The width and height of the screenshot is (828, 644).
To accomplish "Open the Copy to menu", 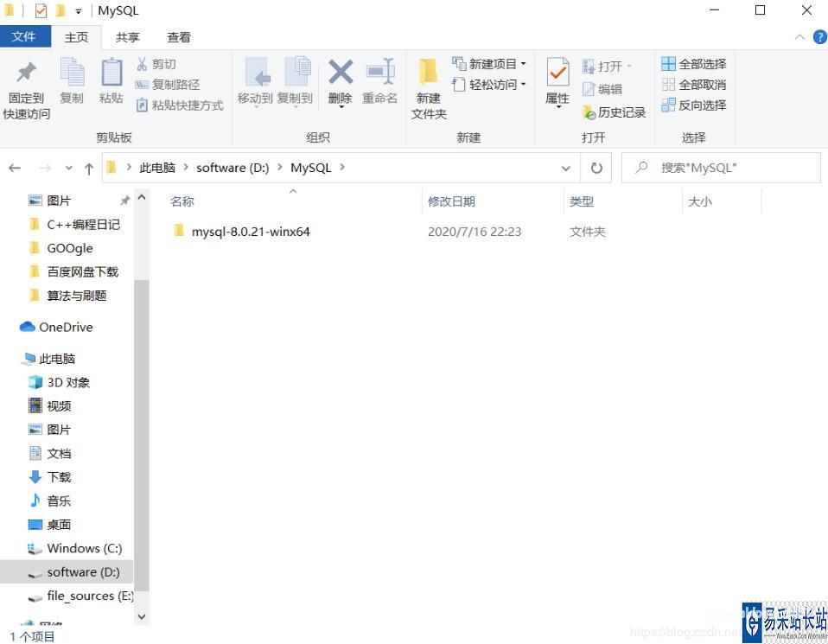I will click(295, 82).
